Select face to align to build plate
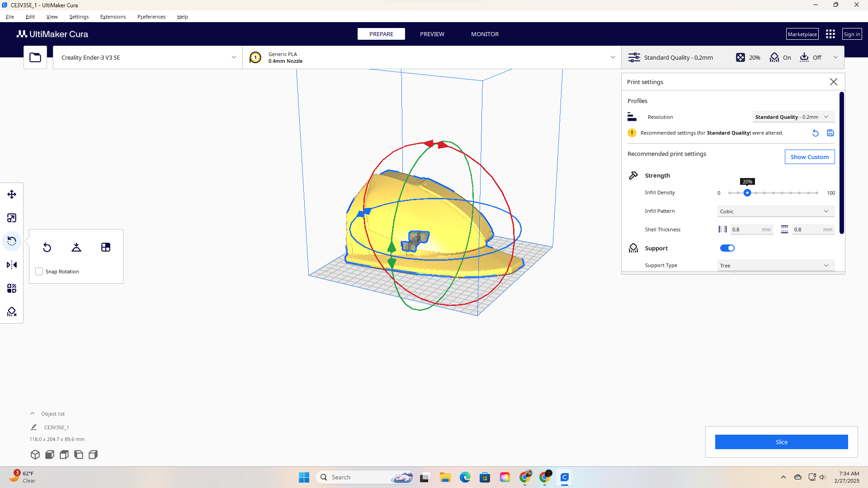Image resolution: width=868 pixels, height=488 pixels. click(106, 247)
